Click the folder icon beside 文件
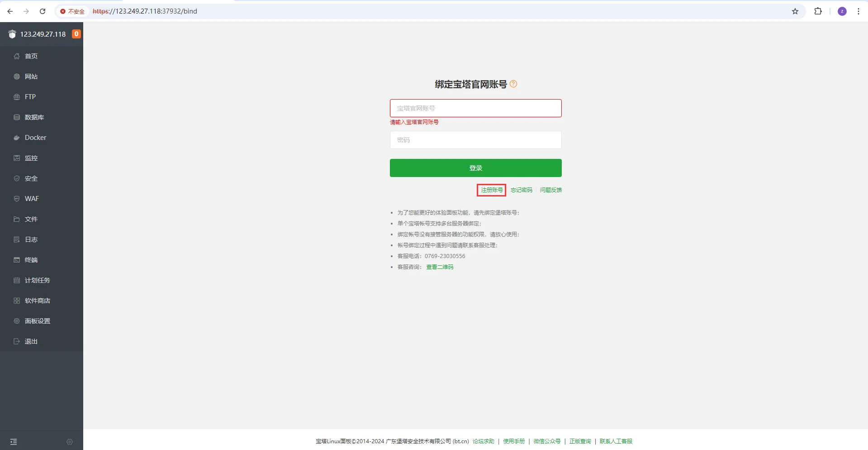868x450 pixels. click(17, 219)
